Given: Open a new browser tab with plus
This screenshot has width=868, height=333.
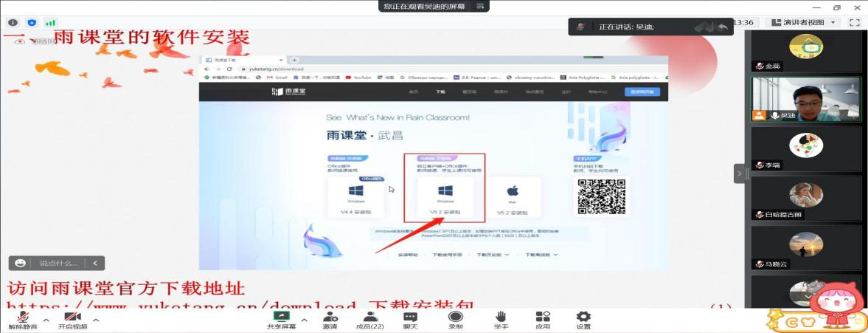Looking at the screenshot, I should [x=294, y=60].
